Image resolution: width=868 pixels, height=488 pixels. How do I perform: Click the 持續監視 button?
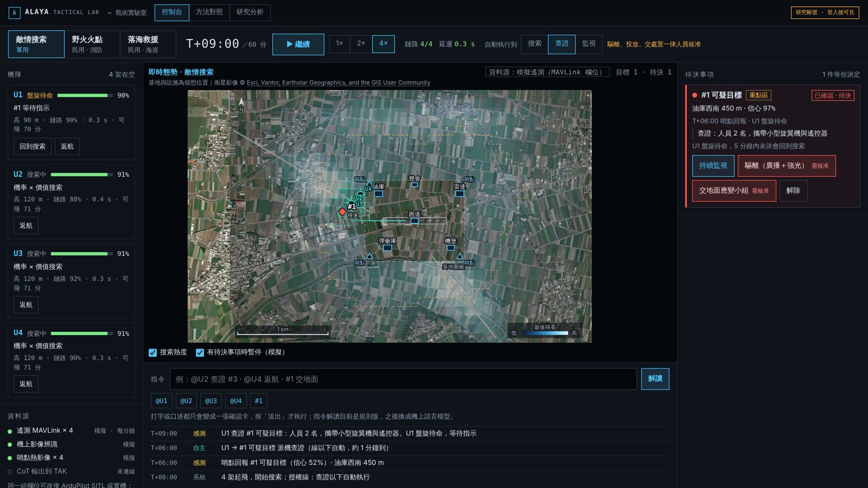[x=713, y=166]
